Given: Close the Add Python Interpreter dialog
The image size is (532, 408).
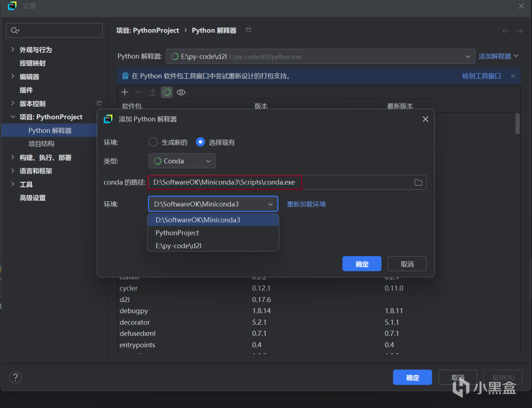Looking at the screenshot, I should 426,119.
